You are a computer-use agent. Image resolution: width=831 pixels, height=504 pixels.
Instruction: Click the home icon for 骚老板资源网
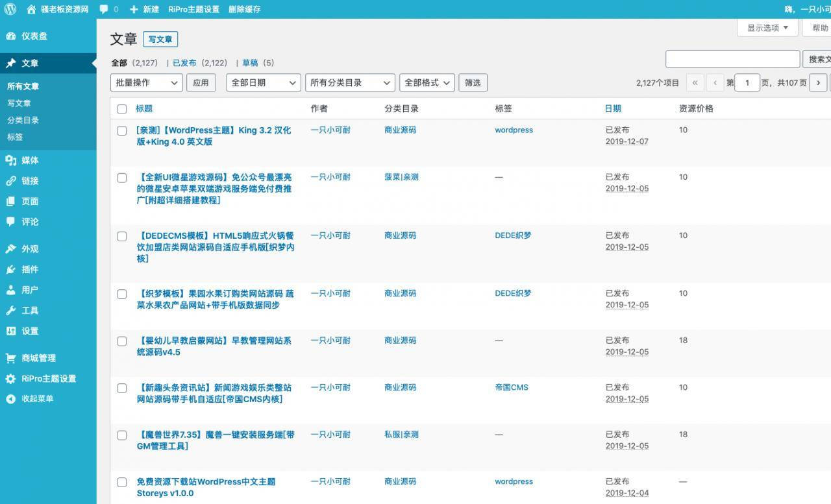[x=31, y=9]
